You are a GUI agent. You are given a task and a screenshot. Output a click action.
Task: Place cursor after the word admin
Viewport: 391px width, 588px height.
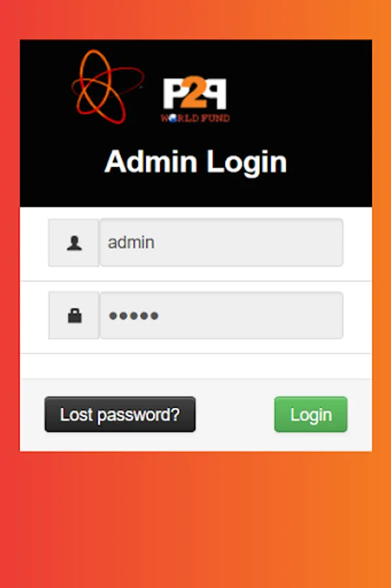155,242
